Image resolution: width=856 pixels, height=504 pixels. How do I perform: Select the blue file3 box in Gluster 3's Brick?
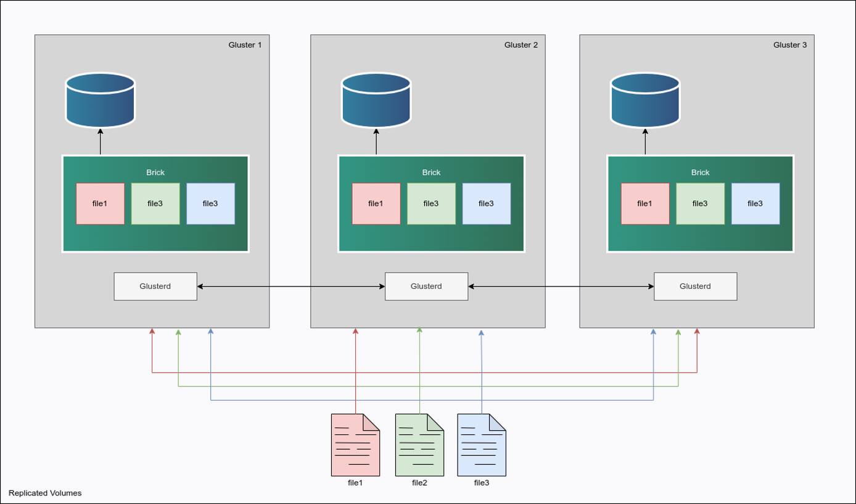(x=755, y=203)
